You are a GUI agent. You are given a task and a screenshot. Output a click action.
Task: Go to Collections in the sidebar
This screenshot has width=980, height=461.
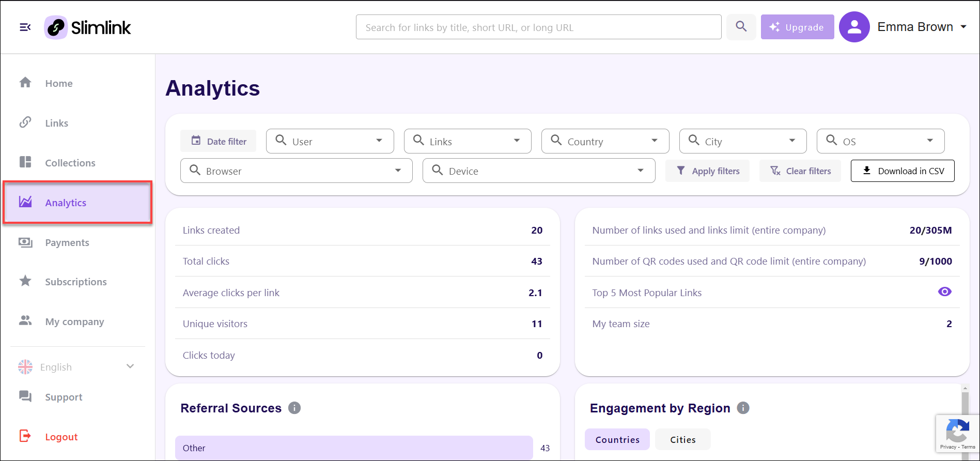(70, 163)
